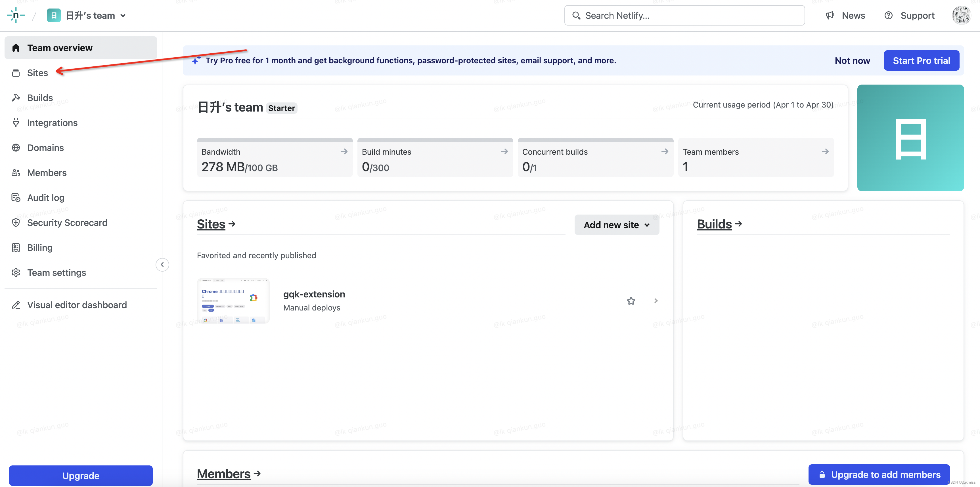Click the Team overview icon in sidebar
980x487 pixels.
pos(16,47)
